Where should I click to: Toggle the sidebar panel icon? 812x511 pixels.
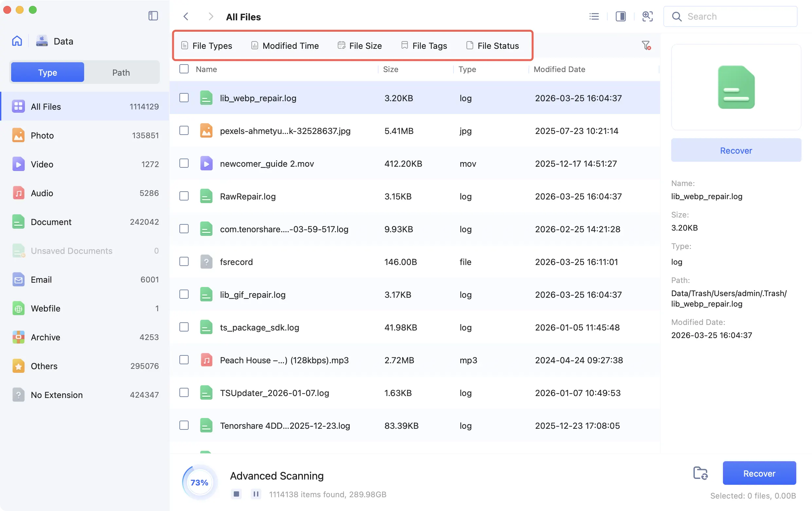click(153, 16)
